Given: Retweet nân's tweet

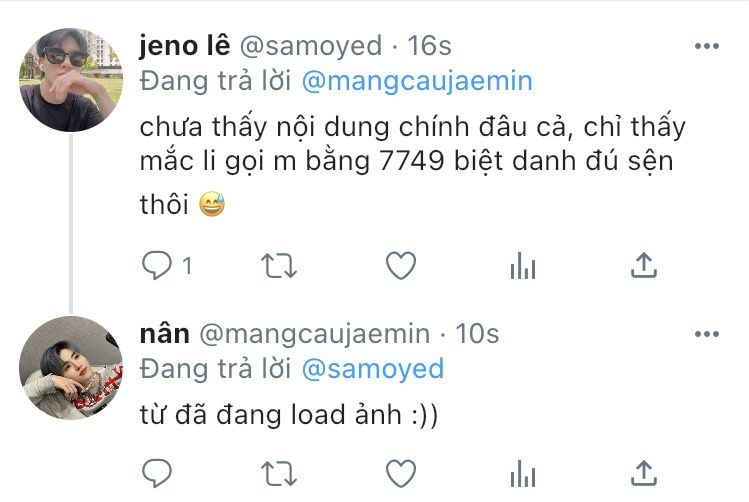Looking at the screenshot, I should (279, 473).
